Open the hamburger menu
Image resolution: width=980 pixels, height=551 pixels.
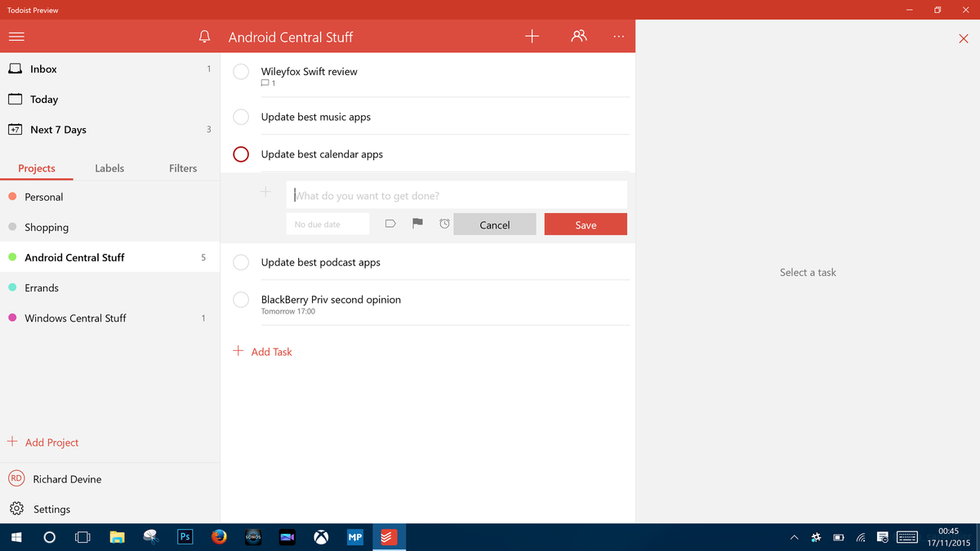coord(16,37)
